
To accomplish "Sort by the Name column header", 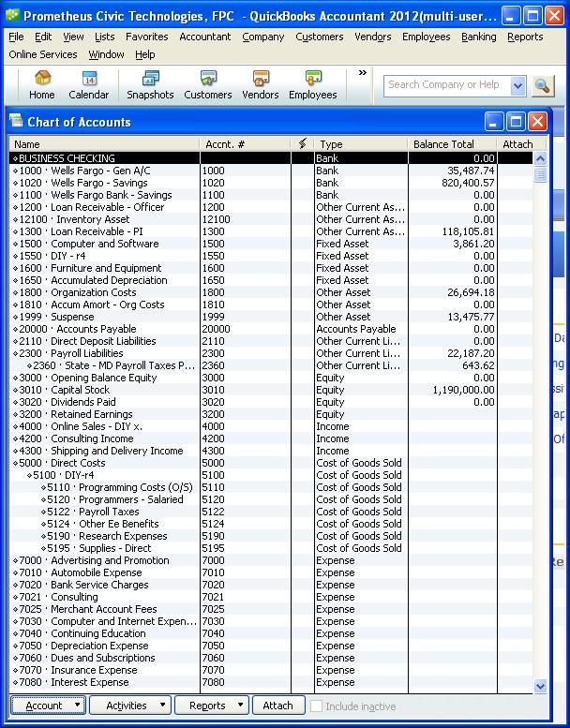I will [104, 144].
